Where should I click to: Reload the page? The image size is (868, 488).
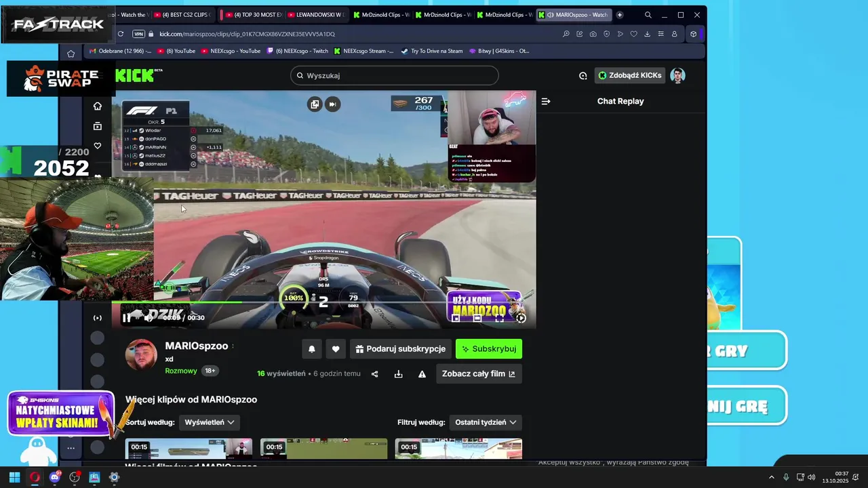121,34
